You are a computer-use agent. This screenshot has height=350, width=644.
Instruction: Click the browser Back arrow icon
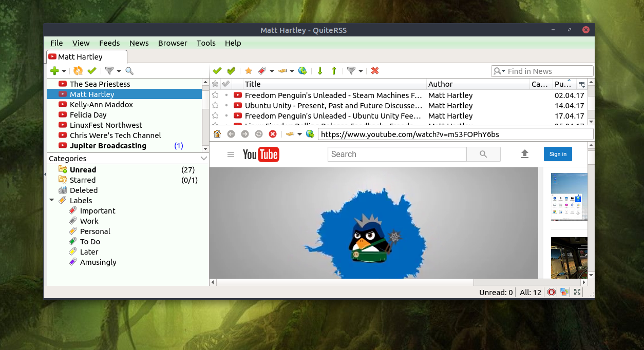[x=231, y=134]
